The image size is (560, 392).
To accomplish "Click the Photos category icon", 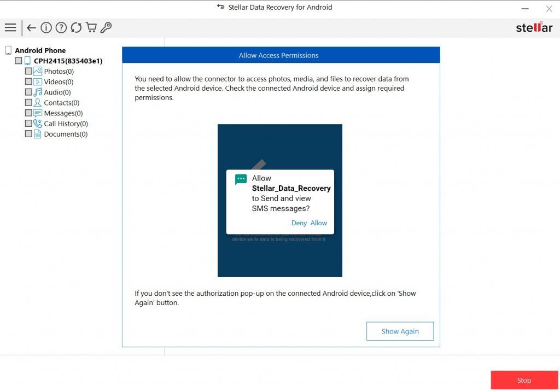I will (38, 71).
